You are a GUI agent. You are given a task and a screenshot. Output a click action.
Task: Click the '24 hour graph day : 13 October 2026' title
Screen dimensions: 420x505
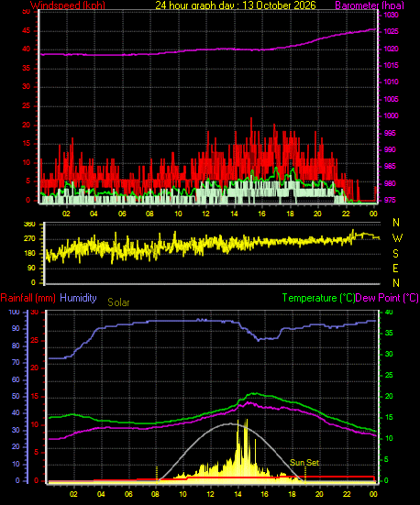coord(236,5)
